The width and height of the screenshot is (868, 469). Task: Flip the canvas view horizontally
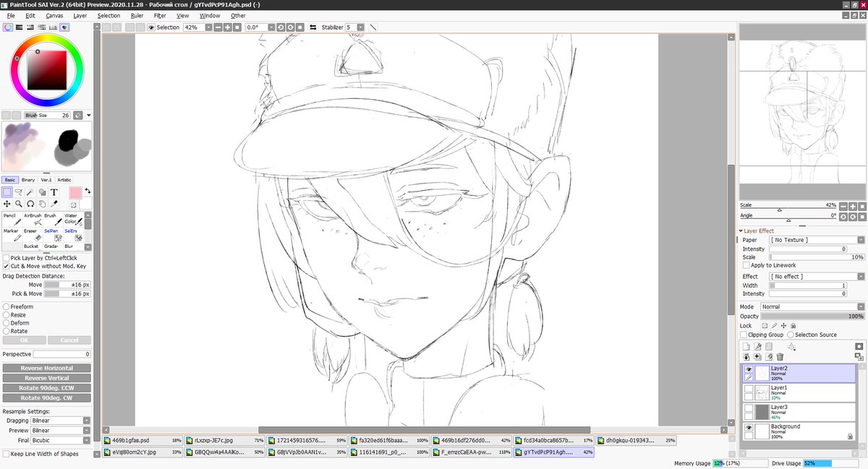(313, 27)
